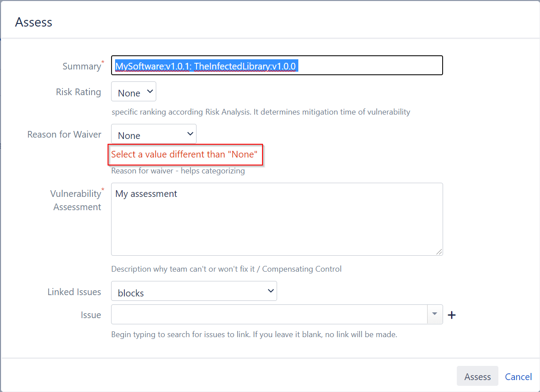Click the plus icon to add another issue link
540x392 pixels.
point(451,315)
